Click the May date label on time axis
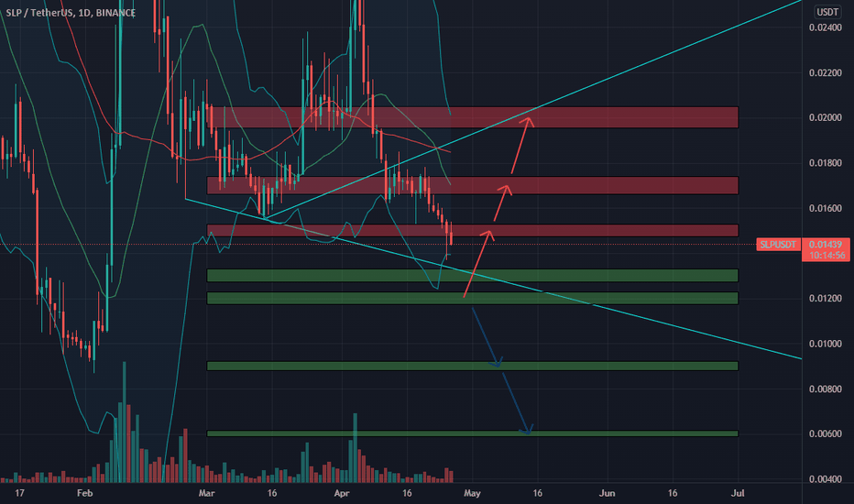The height and width of the screenshot is (504, 854). [472, 493]
